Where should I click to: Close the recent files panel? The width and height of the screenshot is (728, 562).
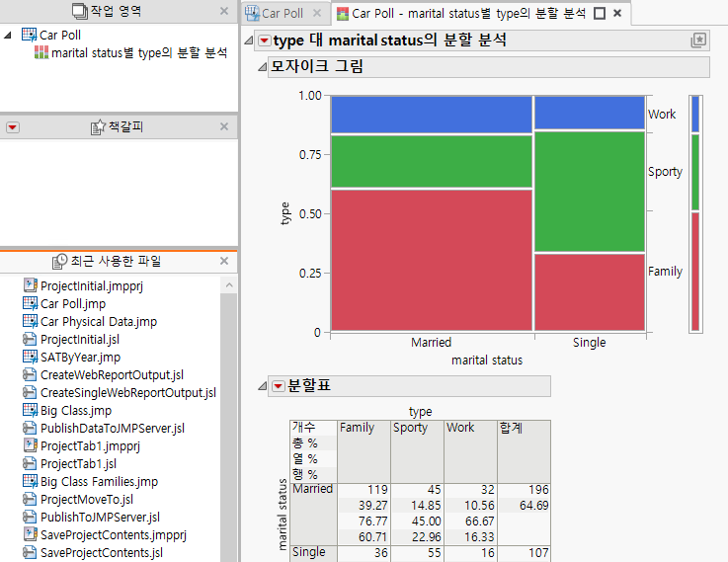point(224,261)
